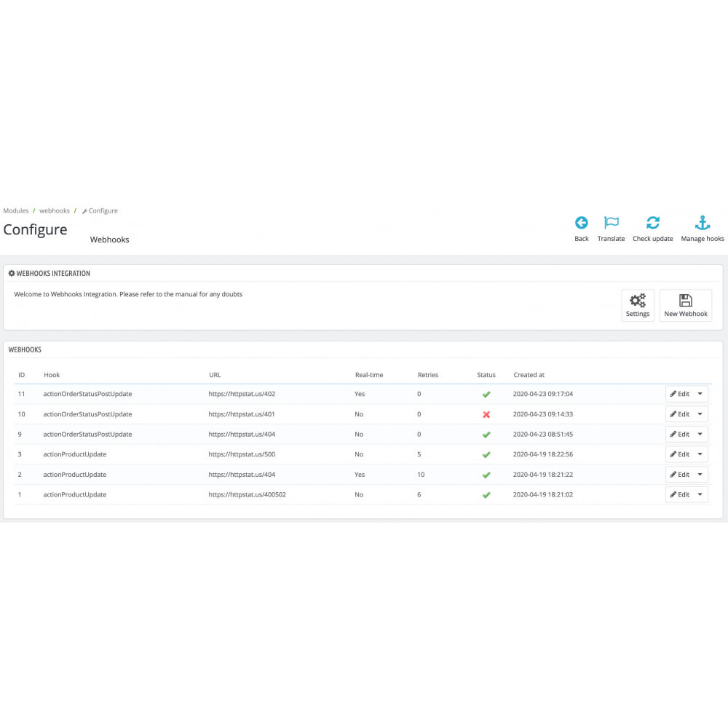Toggle status checkmark for webhook ID 1
Viewport: 728px width, 728px height.
point(486,495)
